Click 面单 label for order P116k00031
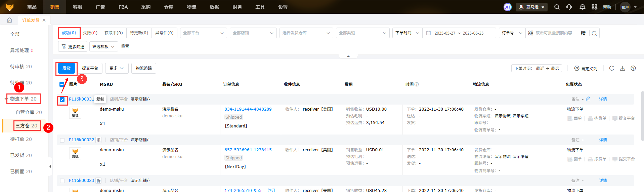The width and height of the screenshot is (644, 192). point(574,118)
